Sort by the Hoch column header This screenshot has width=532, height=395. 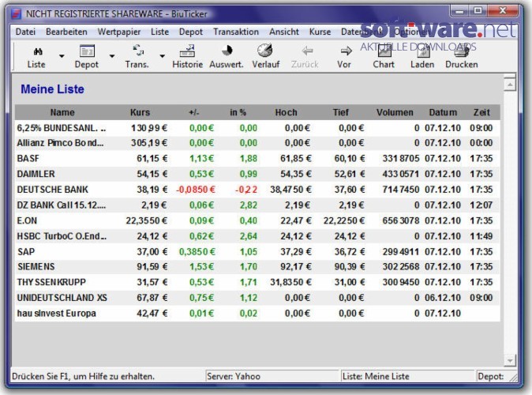click(x=286, y=112)
